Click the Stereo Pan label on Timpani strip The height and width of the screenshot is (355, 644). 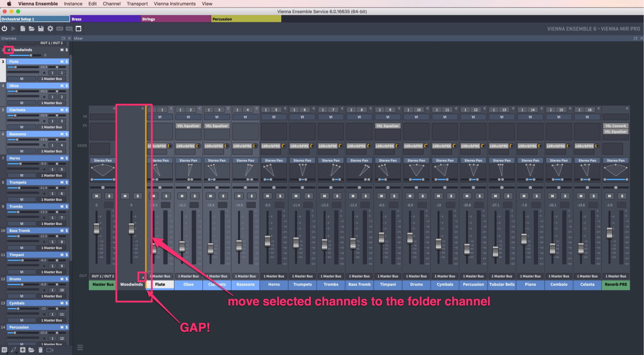click(x=388, y=160)
